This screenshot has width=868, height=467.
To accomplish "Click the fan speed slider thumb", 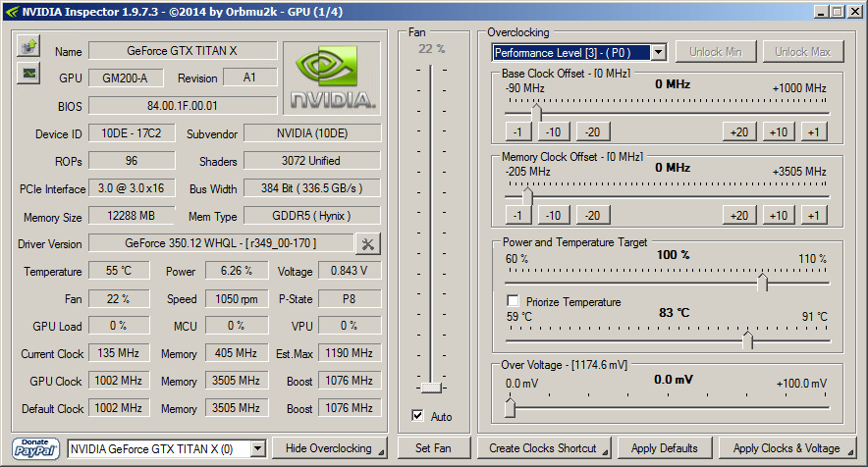I will (431, 388).
